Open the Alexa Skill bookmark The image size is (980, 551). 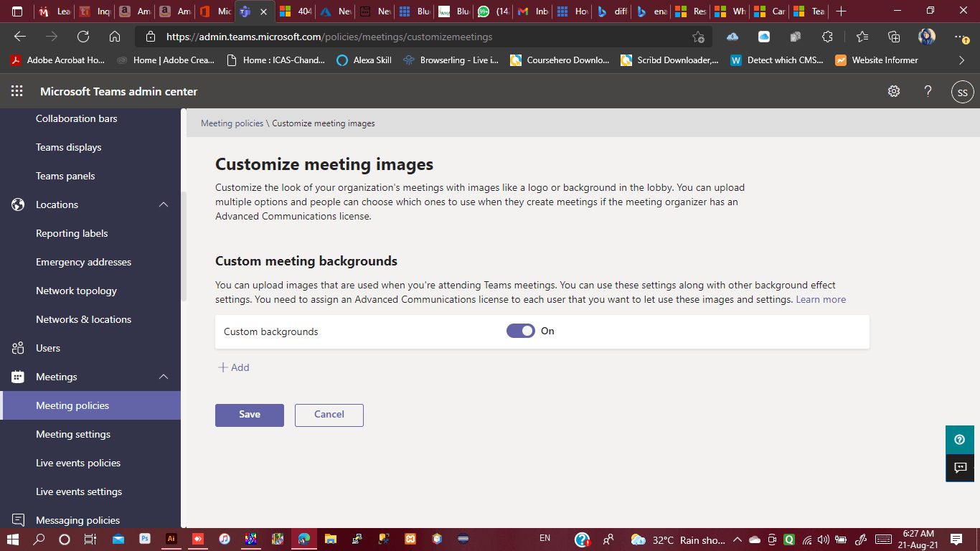tap(364, 60)
